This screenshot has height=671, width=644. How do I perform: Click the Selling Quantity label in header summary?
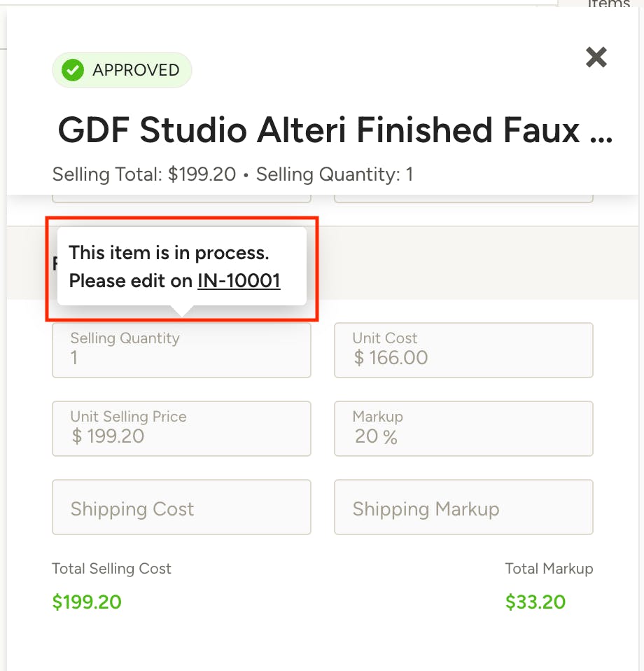point(328,174)
